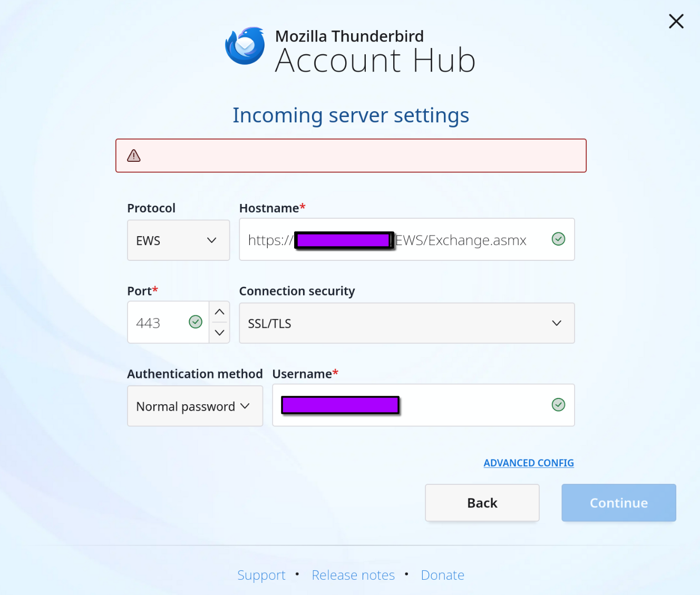Increase the port number with up arrow
Viewport: 700px width, 595px height.
[x=220, y=312]
